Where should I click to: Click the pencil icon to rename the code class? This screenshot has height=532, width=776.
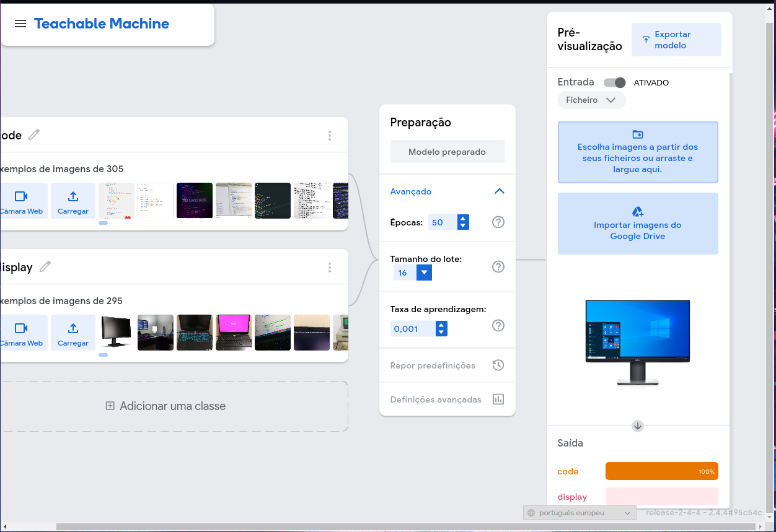34,134
